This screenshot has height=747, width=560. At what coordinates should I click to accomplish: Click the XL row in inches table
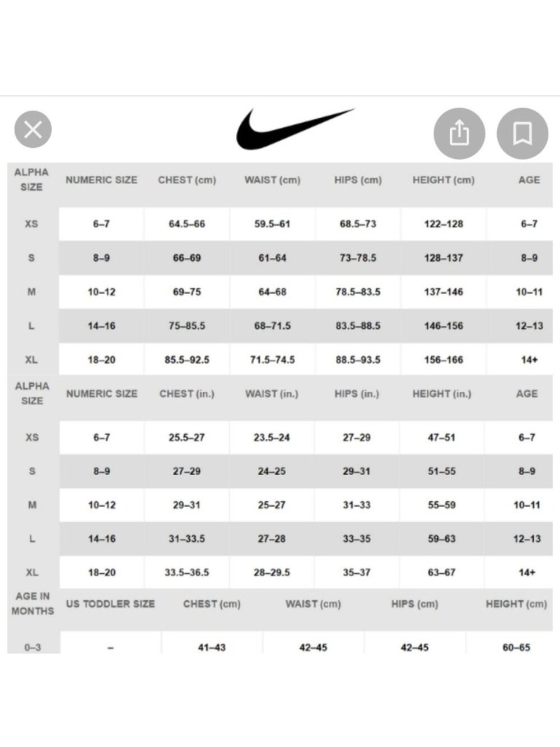coord(280,572)
